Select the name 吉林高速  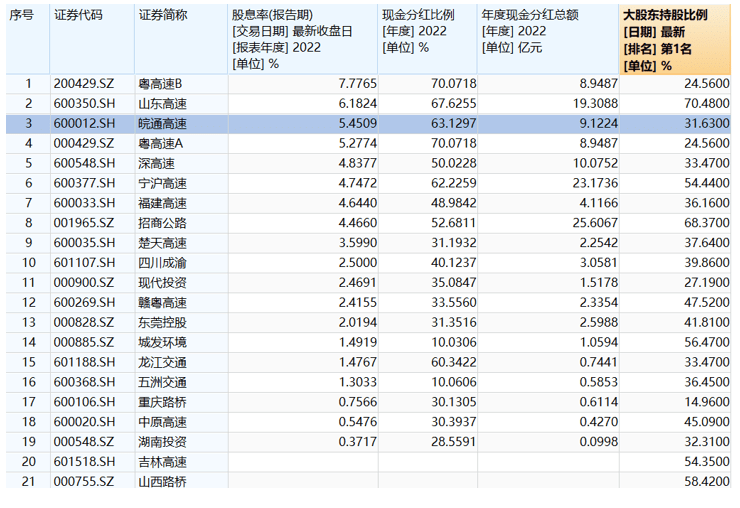coord(163,462)
